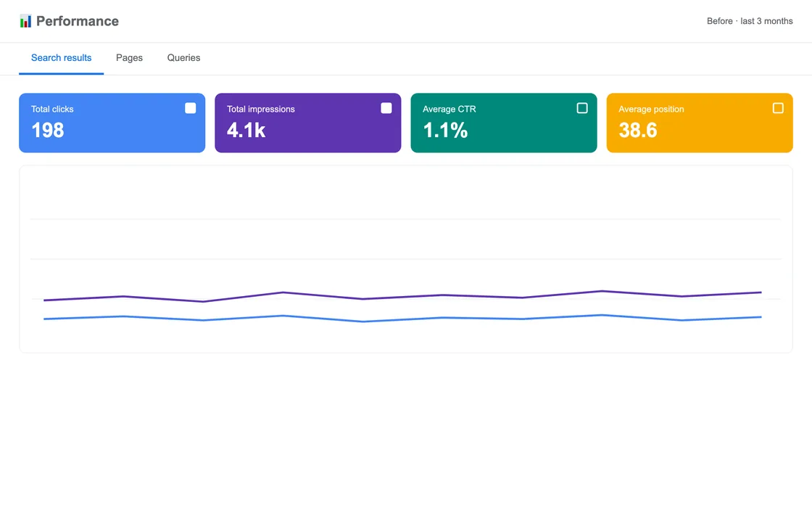Click the 38.6 position value
Image resolution: width=812 pixels, height=508 pixels.
[x=638, y=130]
